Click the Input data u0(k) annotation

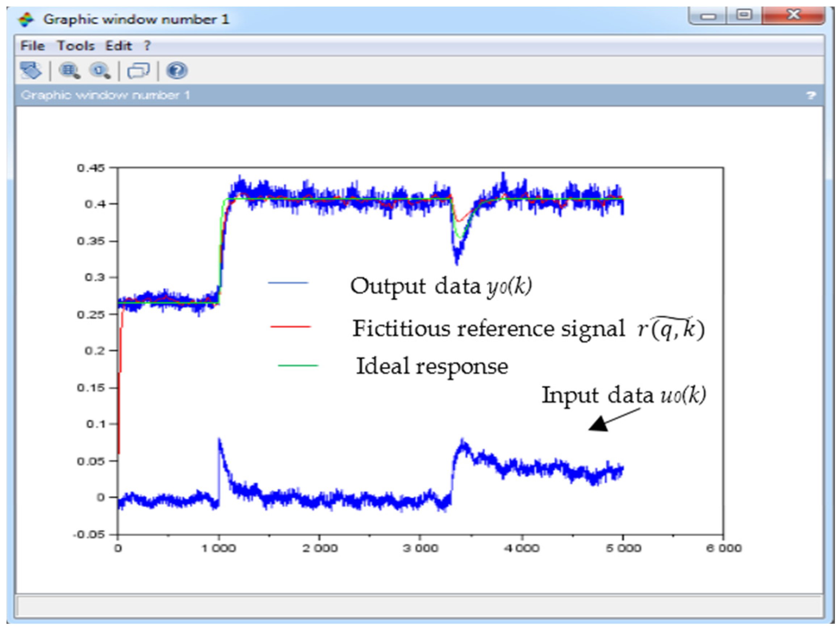pos(623,395)
